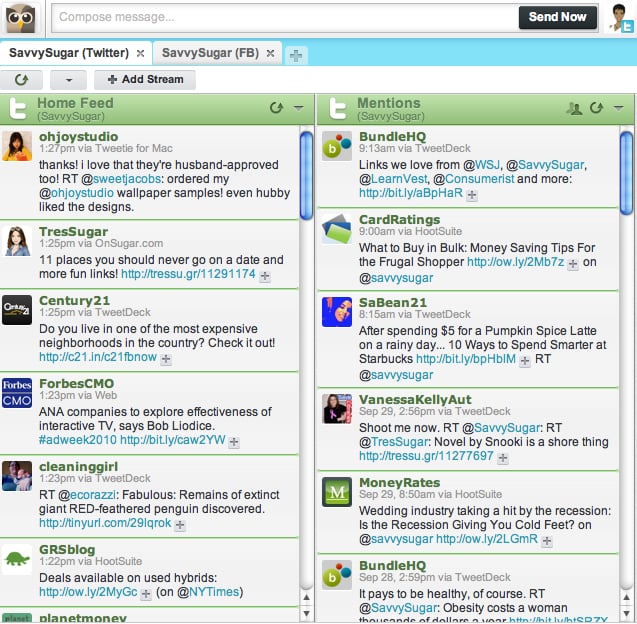Close the SavvySugar (Twitter) tab
Viewport: 637px width, 624px height.
(140, 53)
